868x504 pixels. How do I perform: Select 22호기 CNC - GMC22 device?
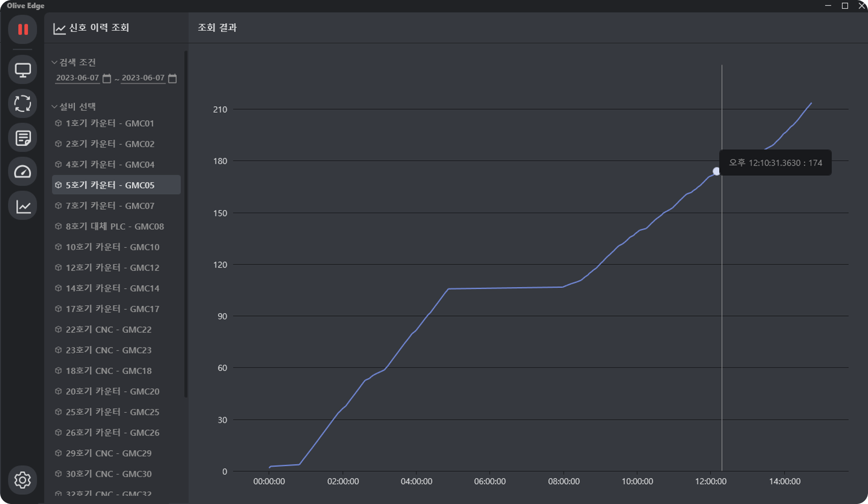[108, 329]
